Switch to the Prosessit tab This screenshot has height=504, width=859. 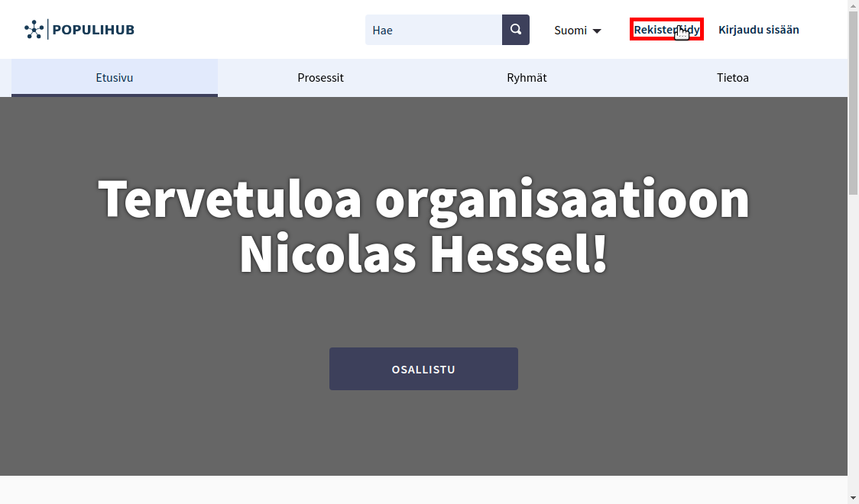click(320, 78)
